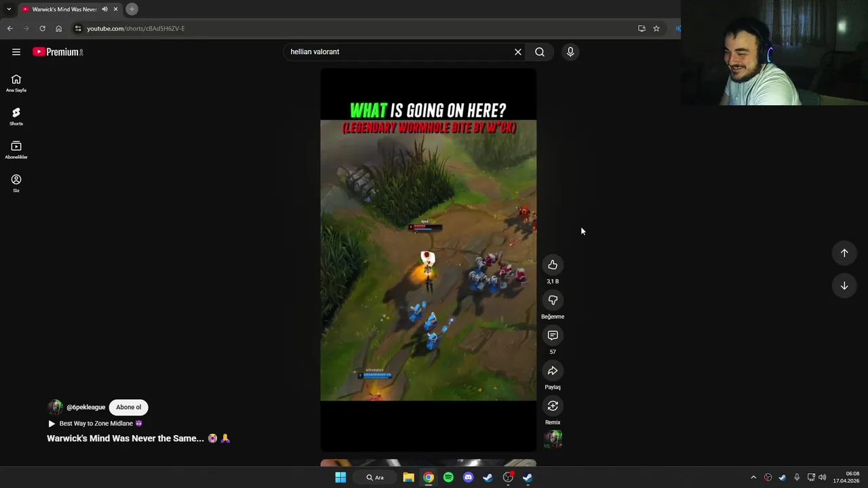868x488 pixels.
Task: View site information next to the URL
Action: point(78,28)
